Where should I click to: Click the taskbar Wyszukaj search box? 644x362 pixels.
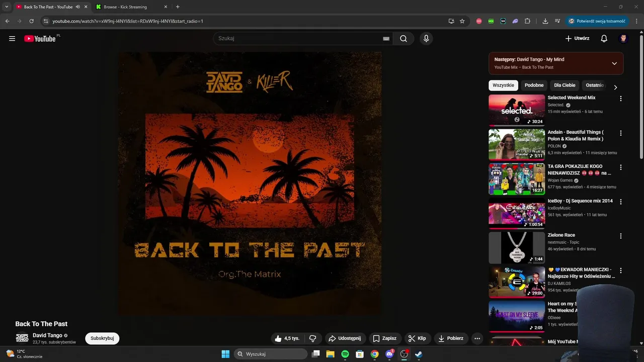point(271,354)
